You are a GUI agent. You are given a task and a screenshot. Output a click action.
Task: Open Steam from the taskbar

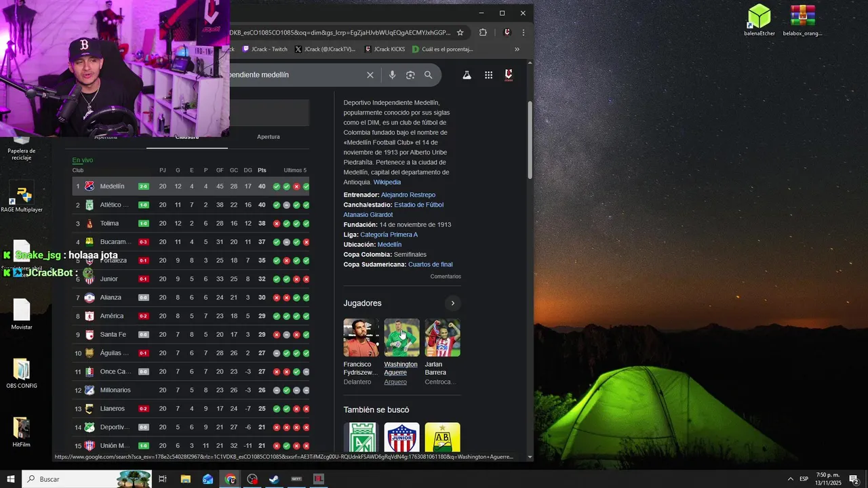point(274,479)
